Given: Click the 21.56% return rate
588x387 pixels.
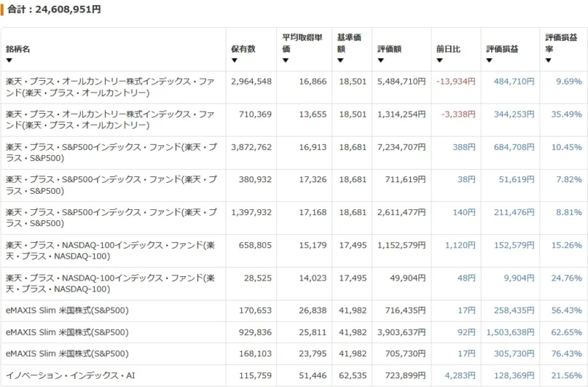Looking at the screenshot, I should point(567,375).
